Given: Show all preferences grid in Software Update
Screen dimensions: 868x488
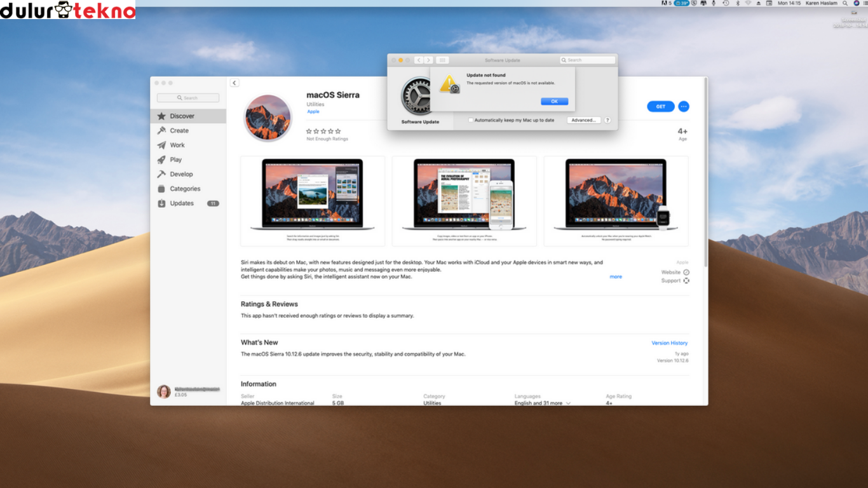Looking at the screenshot, I should click(x=443, y=60).
